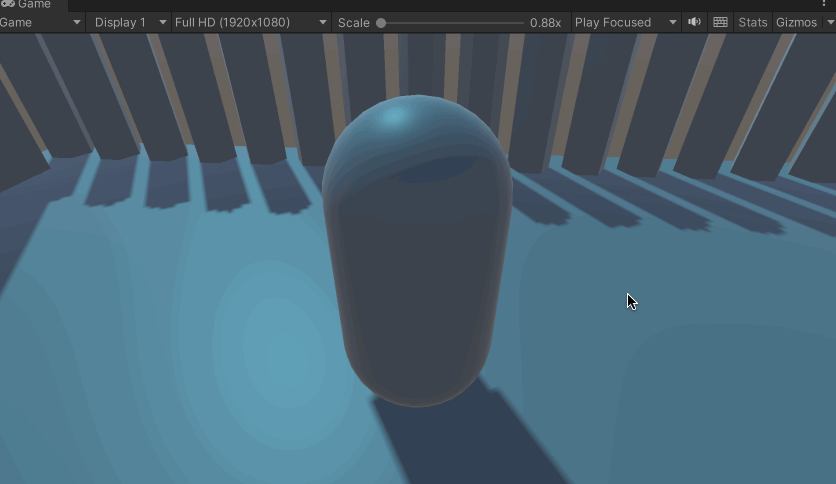
Task: Mute the game audio speaker icon
Action: point(695,22)
